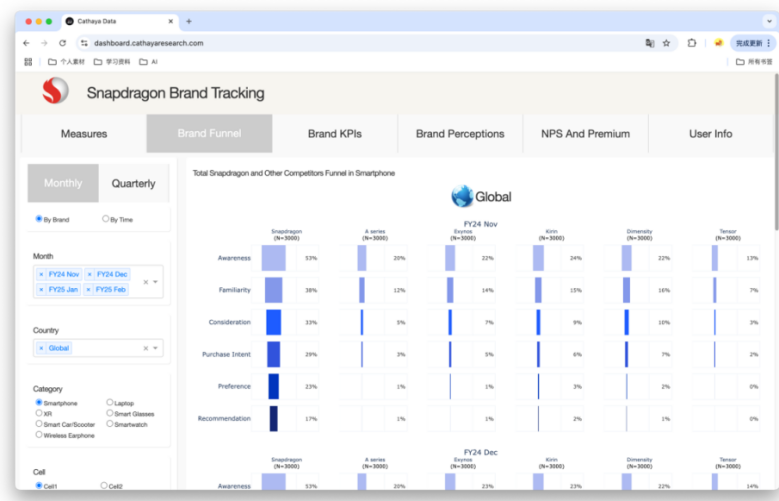Pick the Cell2 radio option
This screenshot has height=501, width=779.
point(104,486)
